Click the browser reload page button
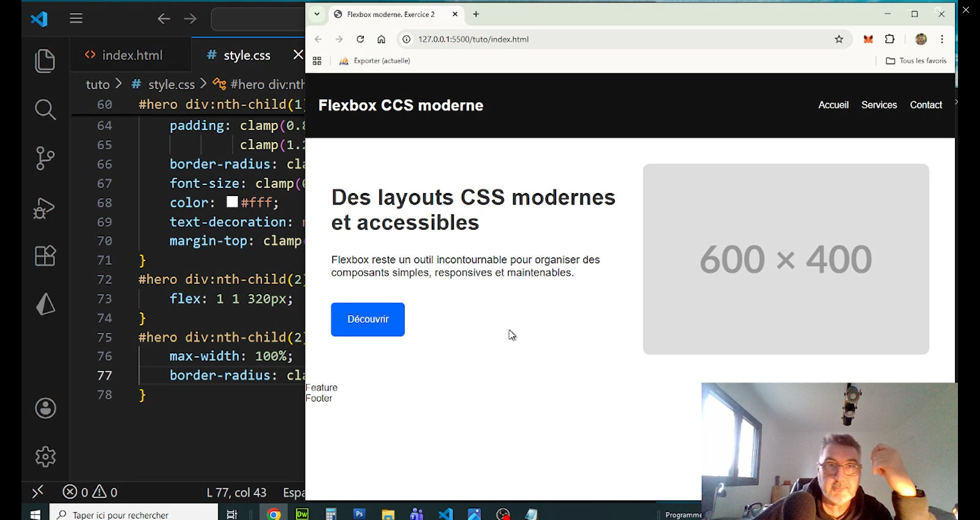The height and width of the screenshot is (520, 980). (x=360, y=39)
